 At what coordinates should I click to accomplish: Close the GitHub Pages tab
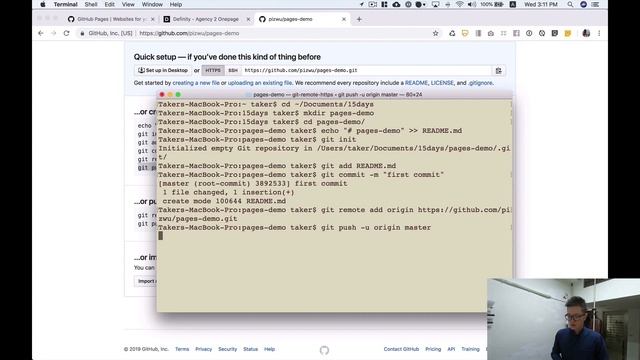(x=153, y=19)
